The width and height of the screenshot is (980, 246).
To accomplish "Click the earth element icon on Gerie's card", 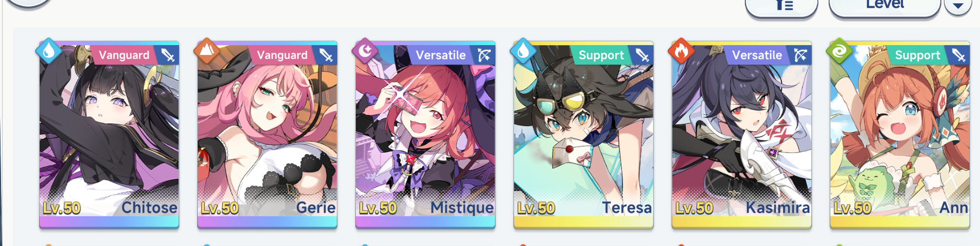I will [207, 51].
